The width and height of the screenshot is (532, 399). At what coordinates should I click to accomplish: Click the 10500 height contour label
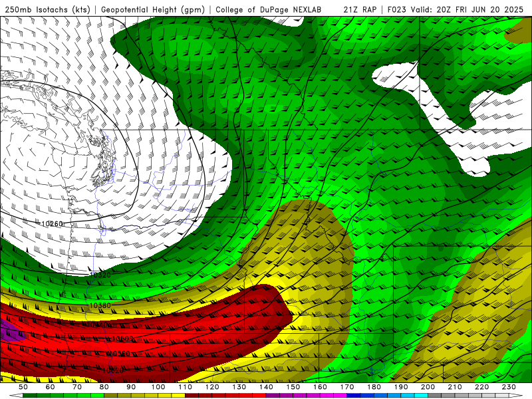click(122, 339)
